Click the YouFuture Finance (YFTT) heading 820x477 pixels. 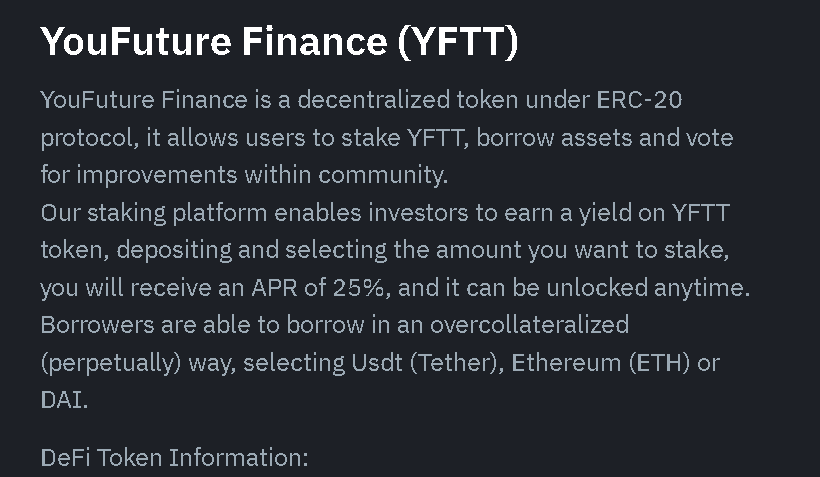coord(280,41)
